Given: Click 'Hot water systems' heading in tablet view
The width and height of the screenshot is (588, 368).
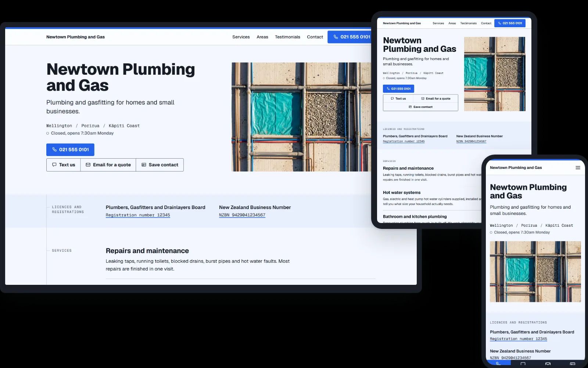Looking at the screenshot, I should (x=402, y=192).
